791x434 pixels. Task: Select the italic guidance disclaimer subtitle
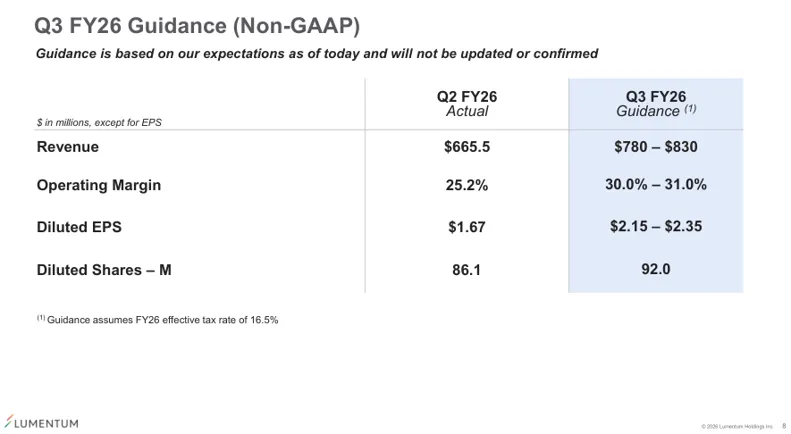[317, 53]
